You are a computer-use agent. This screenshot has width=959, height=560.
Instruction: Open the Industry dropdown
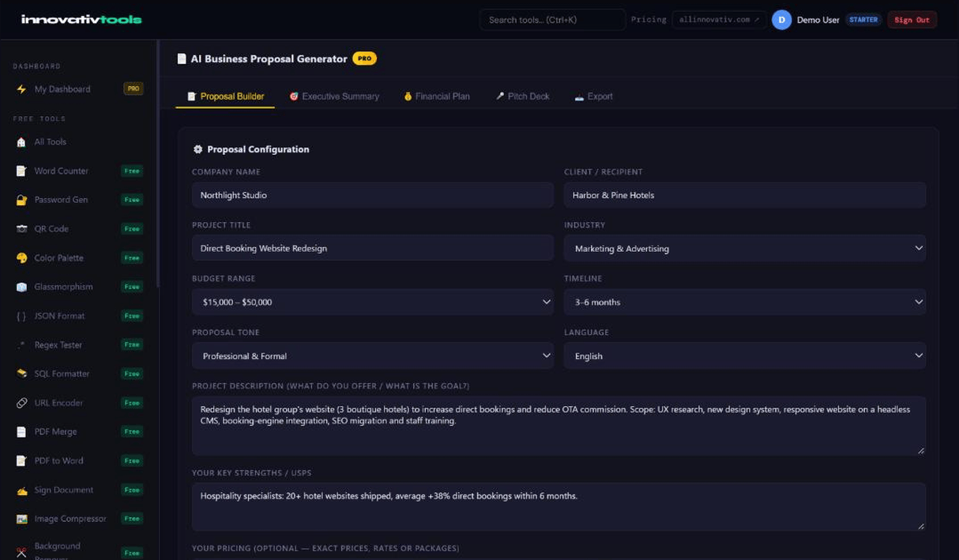[745, 248]
